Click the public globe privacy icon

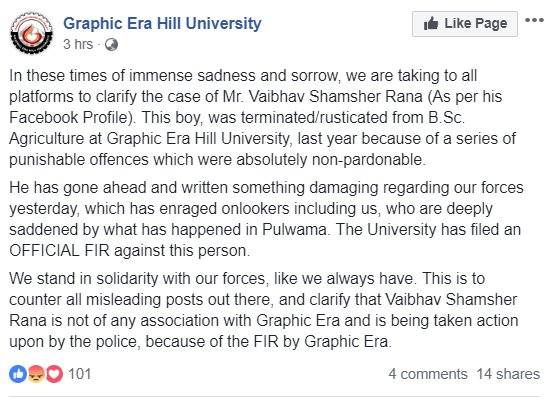point(111,45)
